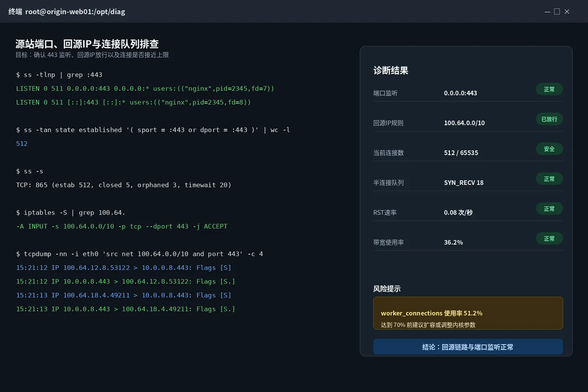Screen dimensions: 588x392
Task: Select the value 100.64.0.0/10 in results panel
Action: point(464,123)
